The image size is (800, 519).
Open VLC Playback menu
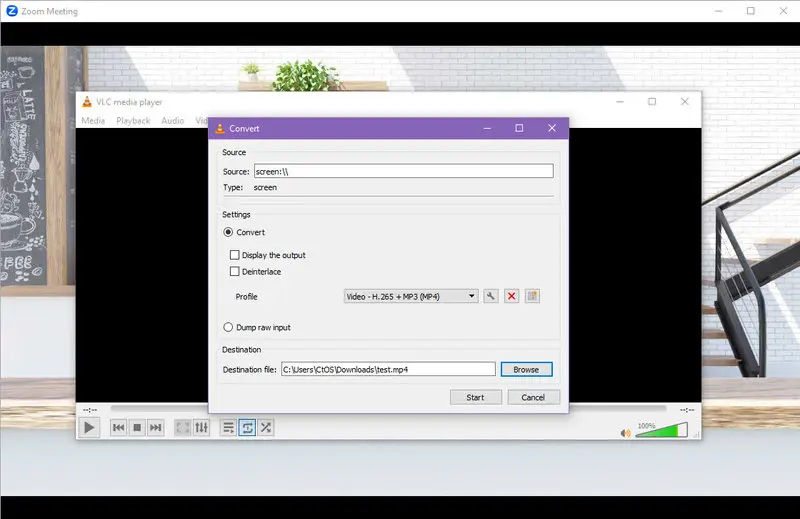tap(133, 120)
